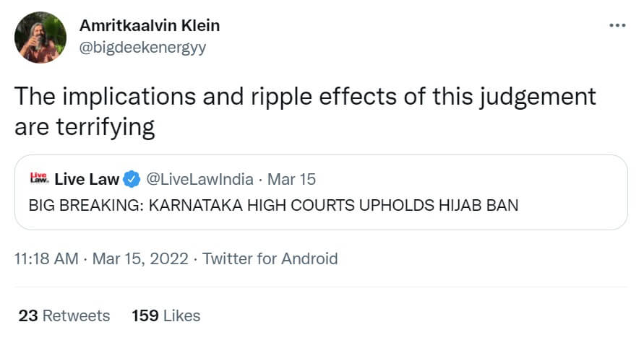Click the blue verified checkmark badge
Image resolution: width=644 pixels, height=340 pixels.
click(x=132, y=179)
